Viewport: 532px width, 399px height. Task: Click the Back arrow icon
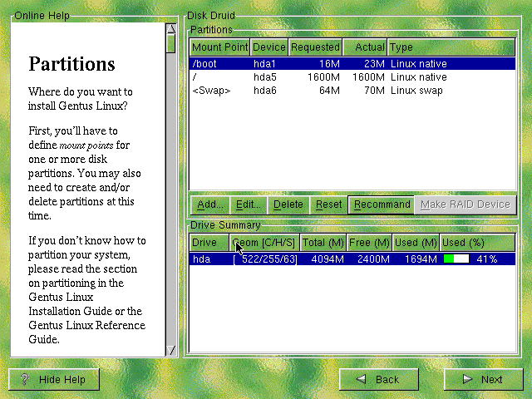tap(361, 379)
